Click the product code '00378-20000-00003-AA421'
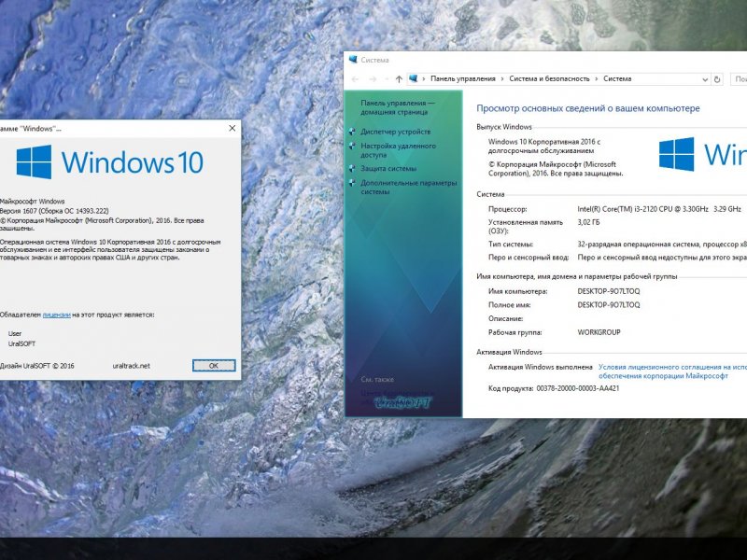 pos(578,388)
